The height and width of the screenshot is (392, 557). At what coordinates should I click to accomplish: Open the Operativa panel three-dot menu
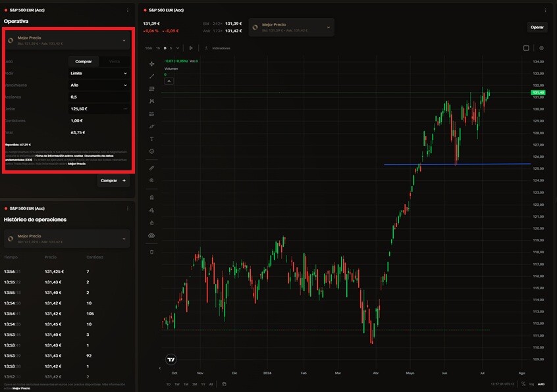pos(128,11)
